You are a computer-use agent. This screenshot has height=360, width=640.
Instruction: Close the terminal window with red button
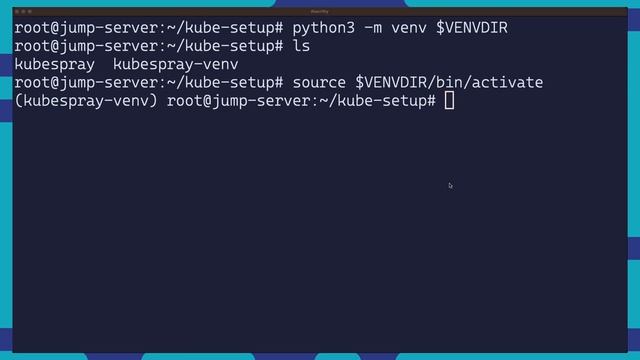click(x=17, y=11)
